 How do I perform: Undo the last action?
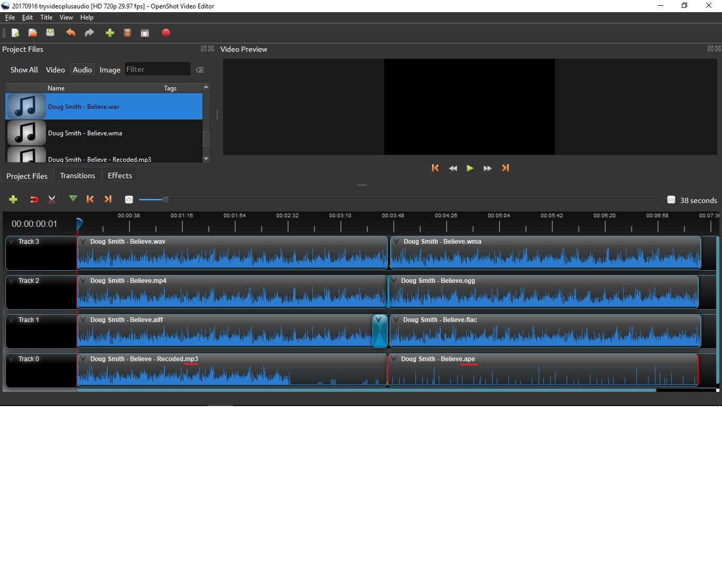[70, 33]
